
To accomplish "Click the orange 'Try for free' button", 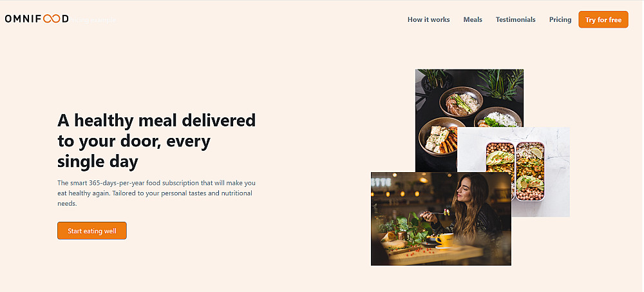I will click(x=603, y=20).
